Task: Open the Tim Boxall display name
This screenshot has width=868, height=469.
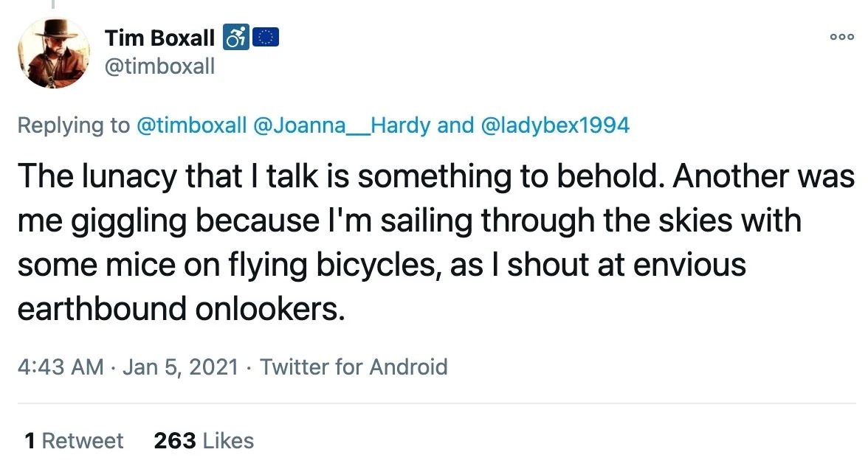Action: 159,38
